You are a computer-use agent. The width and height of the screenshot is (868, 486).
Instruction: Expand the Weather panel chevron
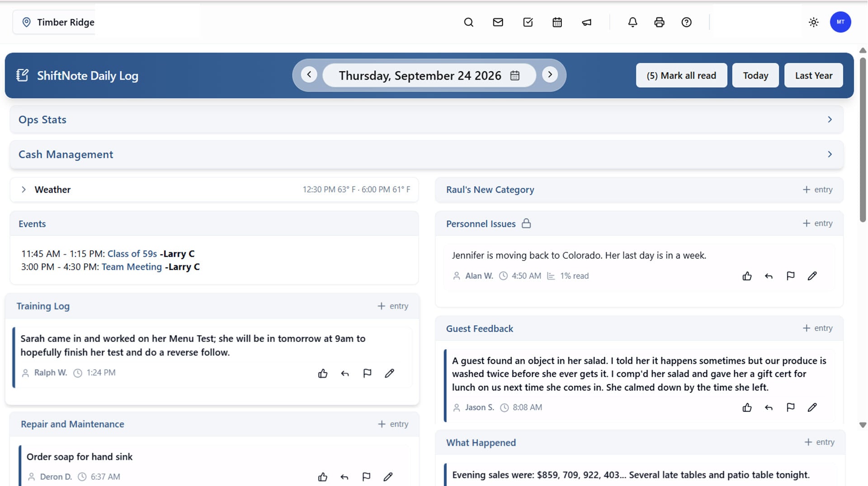tap(24, 190)
